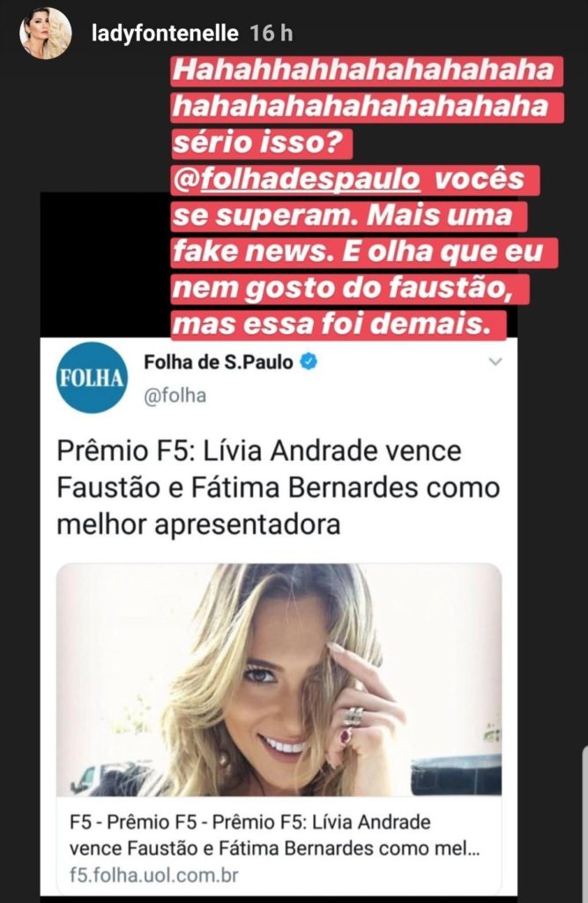Click the blue verified badge
Screen dimensions: 588x903
(x=309, y=362)
